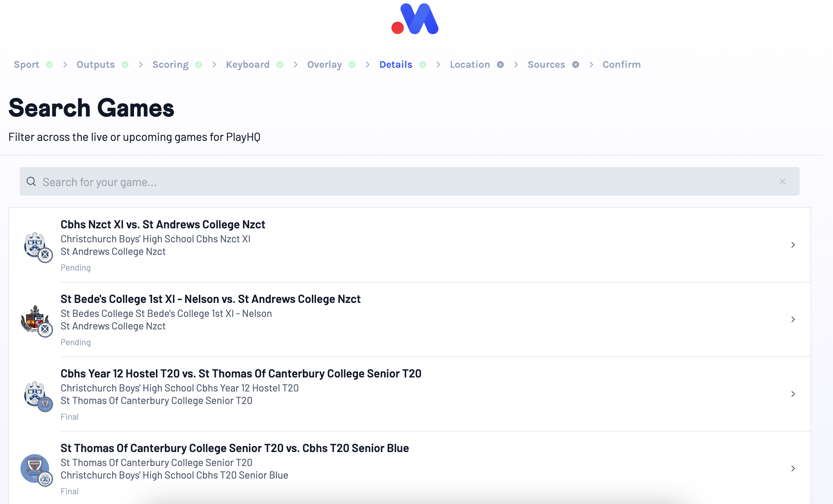Click St Andrews badge on St Bede's row
This screenshot has height=504, width=833.
[45, 329]
